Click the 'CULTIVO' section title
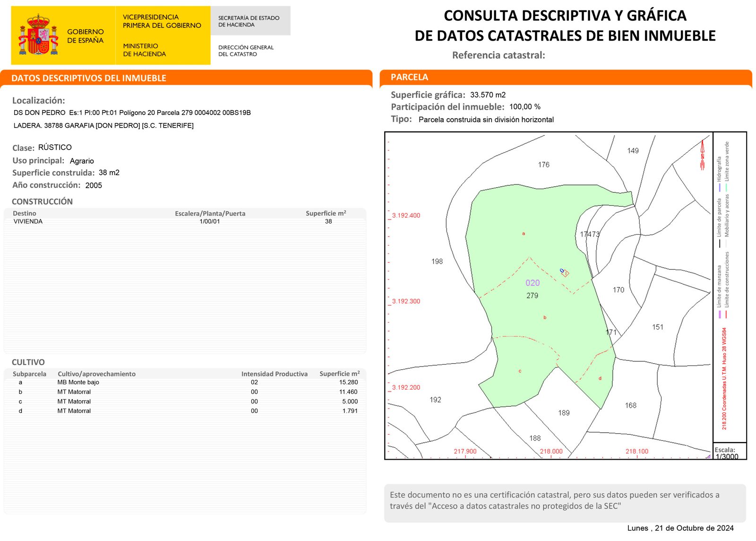This screenshot has width=756, height=541. 28,362
